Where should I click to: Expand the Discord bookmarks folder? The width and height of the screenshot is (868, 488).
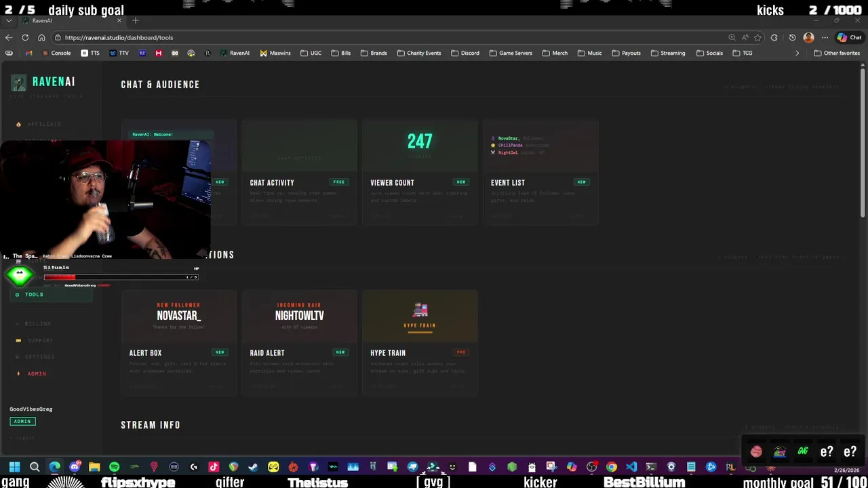(x=465, y=53)
